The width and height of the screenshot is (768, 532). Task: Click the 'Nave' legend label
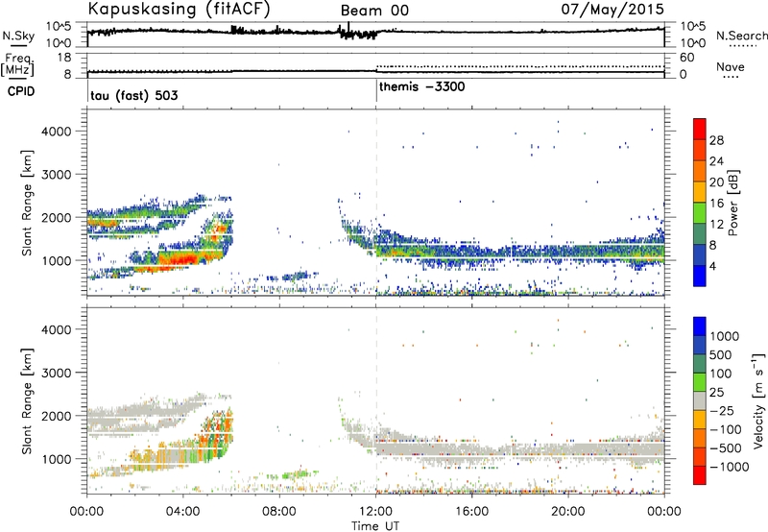click(x=731, y=67)
